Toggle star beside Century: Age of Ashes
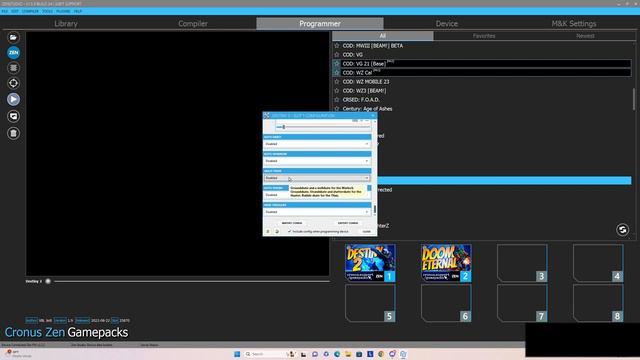The width and height of the screenshot is (640, 360). click(x=337, y=109)
